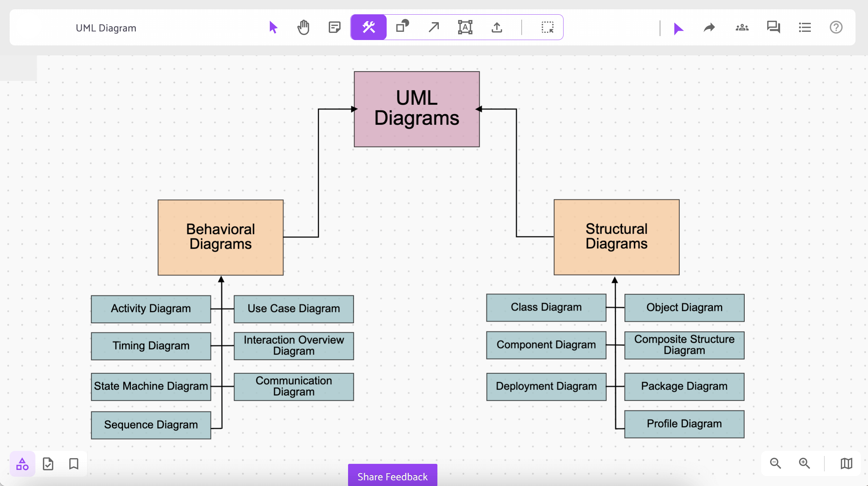Click the share arrow icon
The width and height of the screenshot is (868, 486).
pyautogui.click(x=709, y=28)
